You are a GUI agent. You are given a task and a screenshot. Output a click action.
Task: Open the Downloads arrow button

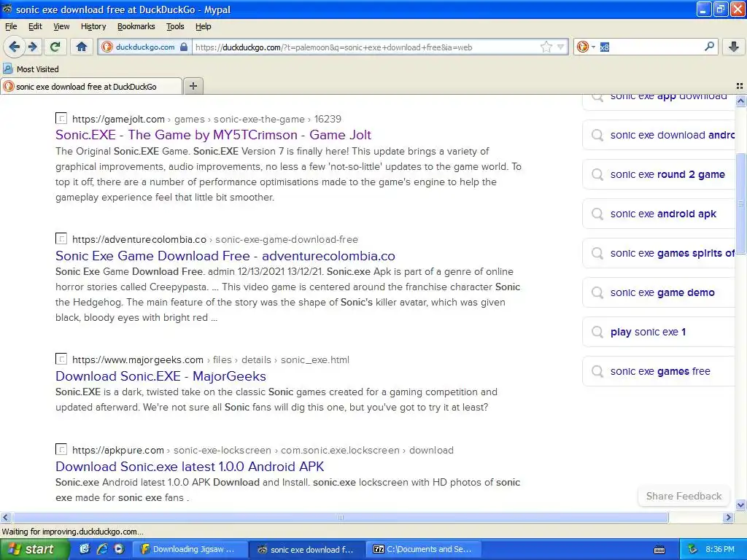tap(734, 47)
